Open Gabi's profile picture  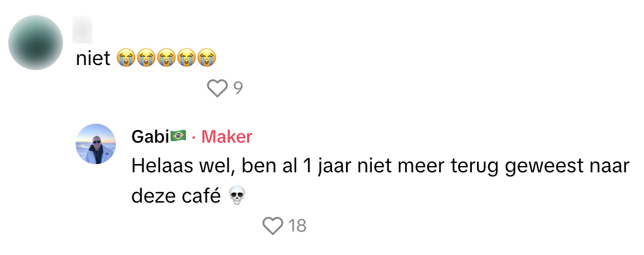pyautogui.click(x=96, y=144)
